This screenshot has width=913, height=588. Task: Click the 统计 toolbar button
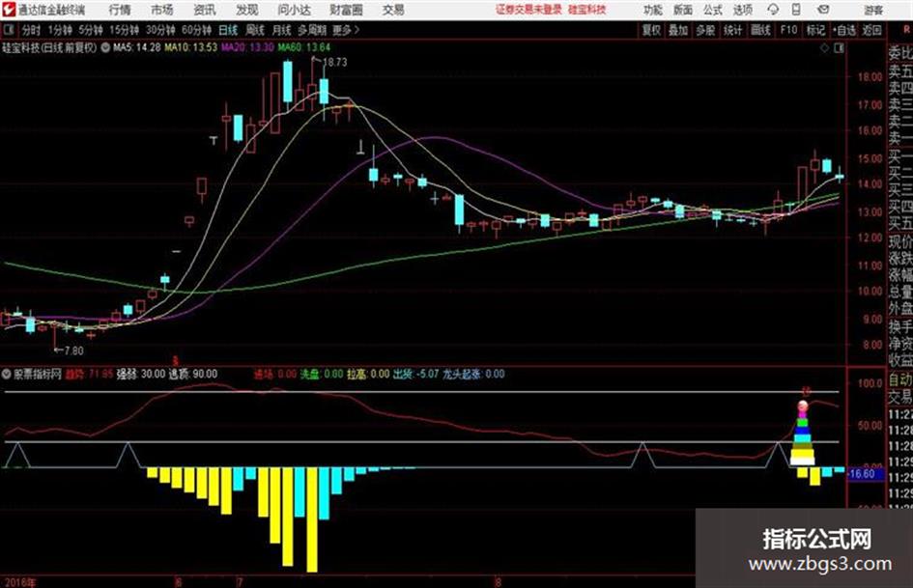point(732,30)
